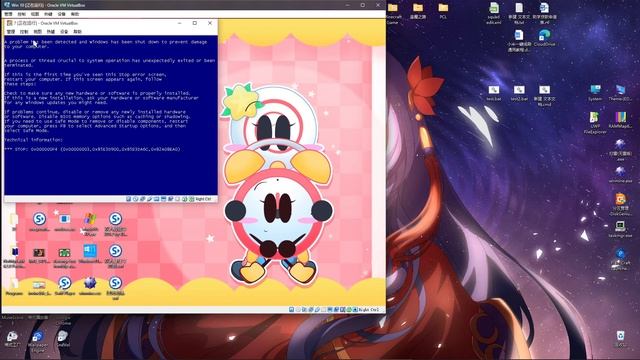640x360 pixels.
Task: Select the Wallpaper Engine shortcut icon
Action: coord(38,338)
